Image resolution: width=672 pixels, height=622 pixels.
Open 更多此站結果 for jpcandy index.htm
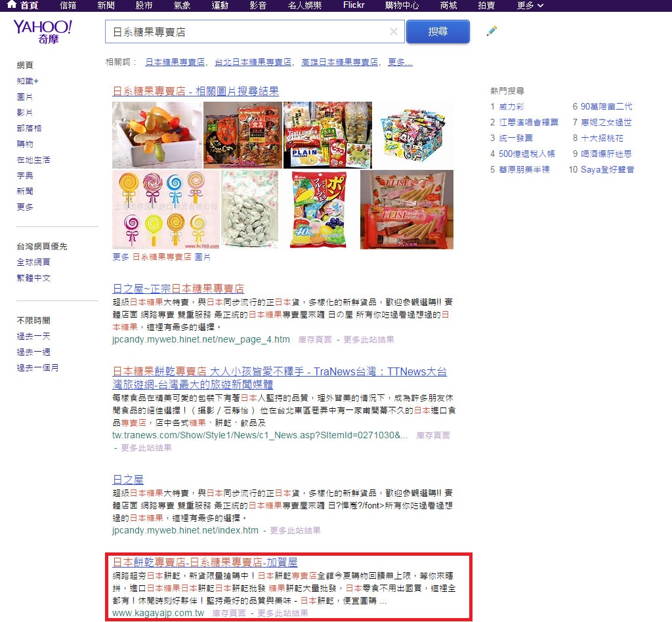pyautogui.click(x=295, y=531)
